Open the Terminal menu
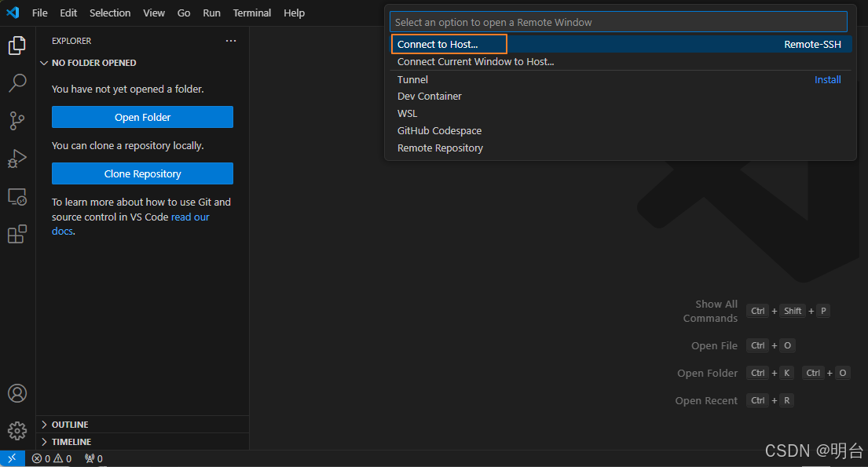Viewport: 868px width, 467px height. tap(252, 13)
